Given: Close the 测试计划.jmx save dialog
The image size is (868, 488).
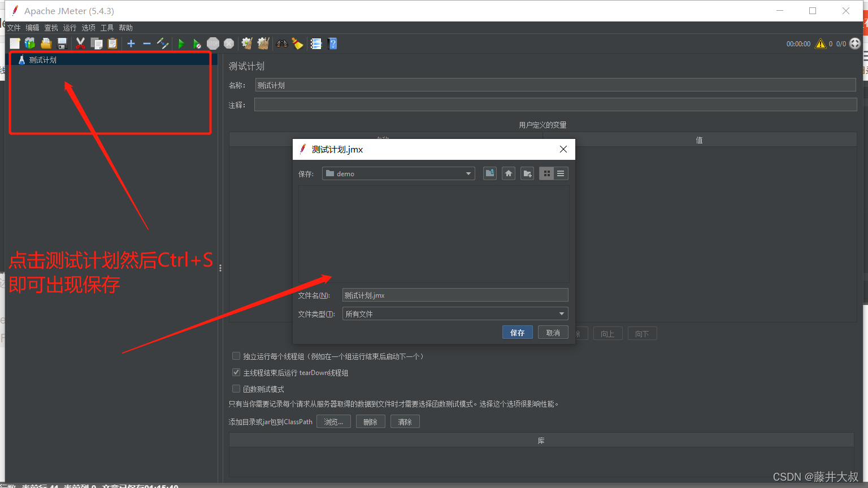Looking at the screenshot, I should (563, 149).
